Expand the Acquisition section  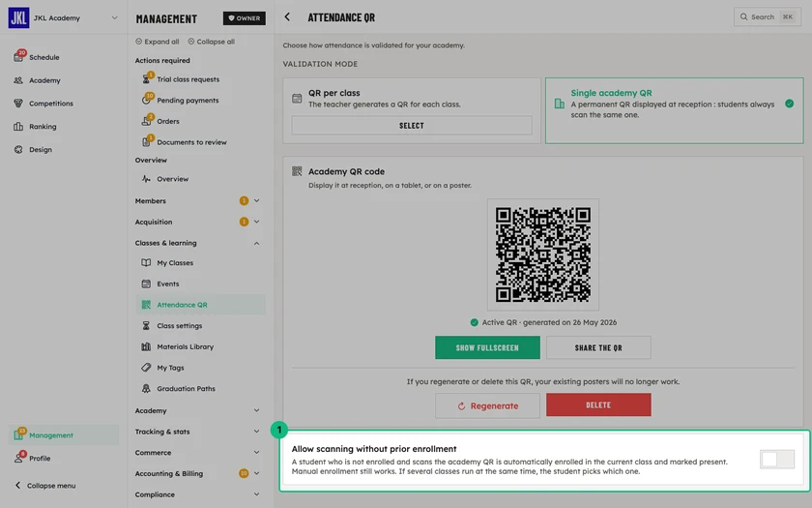(256, 222)
